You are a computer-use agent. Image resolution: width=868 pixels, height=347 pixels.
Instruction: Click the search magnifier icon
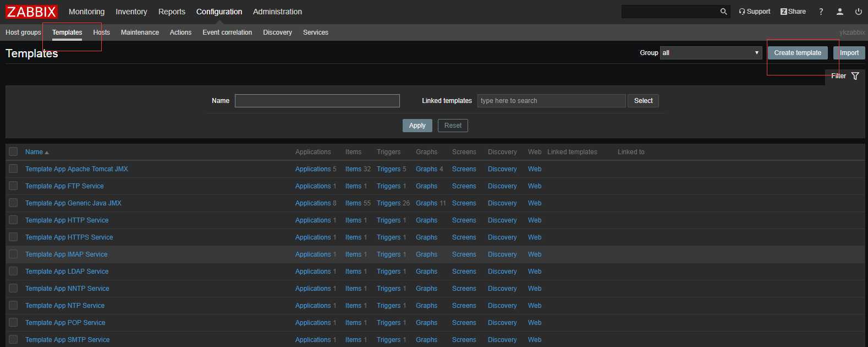tap(723, 12)
